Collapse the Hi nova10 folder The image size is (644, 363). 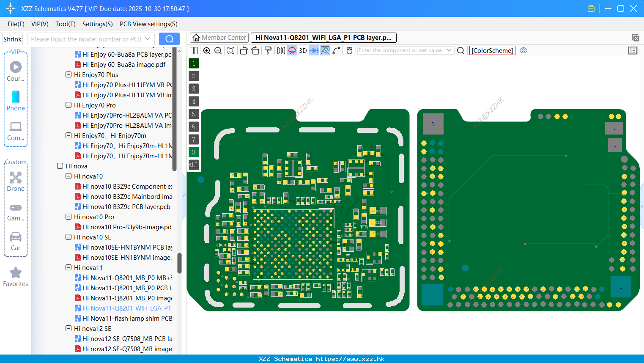point(69,176)
